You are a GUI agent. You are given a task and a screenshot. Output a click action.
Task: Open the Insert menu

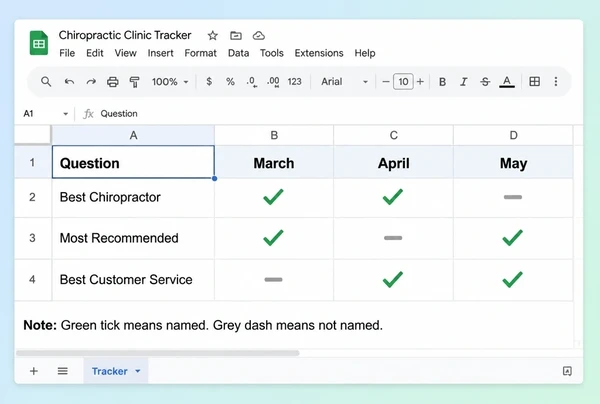(x=160, y=53)
